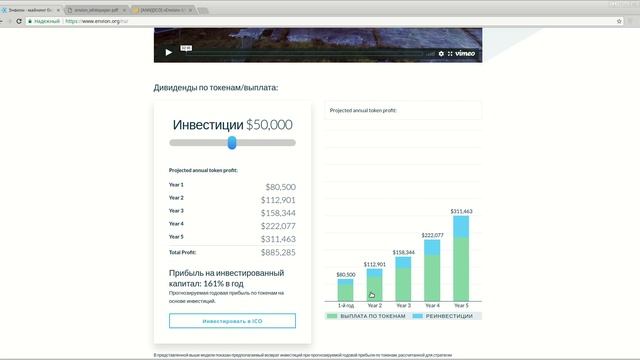
Task: Click the Invest in ICO button
Action: point(232,321)
